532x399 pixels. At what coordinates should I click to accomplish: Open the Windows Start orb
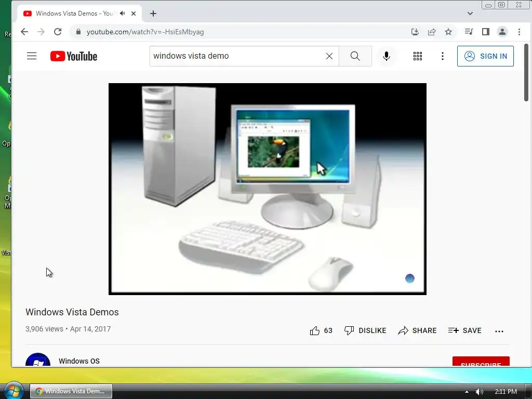click(13, 391)
